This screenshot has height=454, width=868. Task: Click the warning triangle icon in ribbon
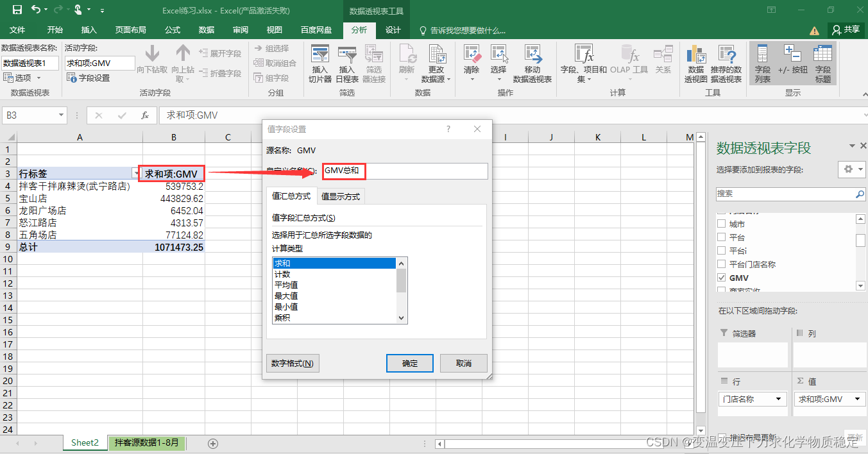tap(815, 30)
